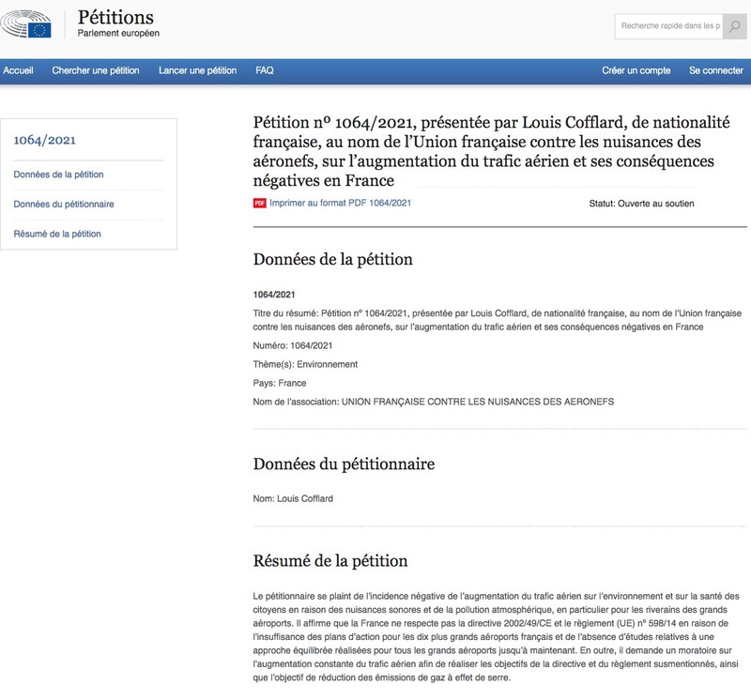Click the search magnifier button
751x700 pixels.
pyautogui.click(x=734, y=26)
